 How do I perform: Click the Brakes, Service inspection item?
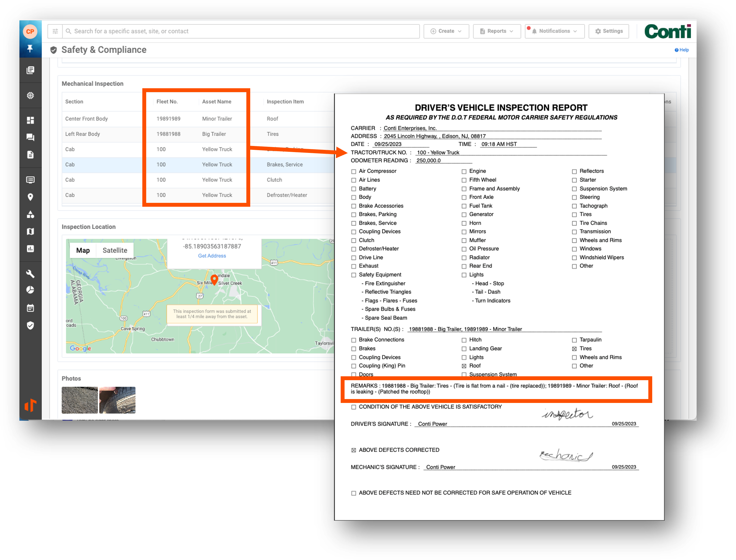pyautogui.click(x=285, y=164)
